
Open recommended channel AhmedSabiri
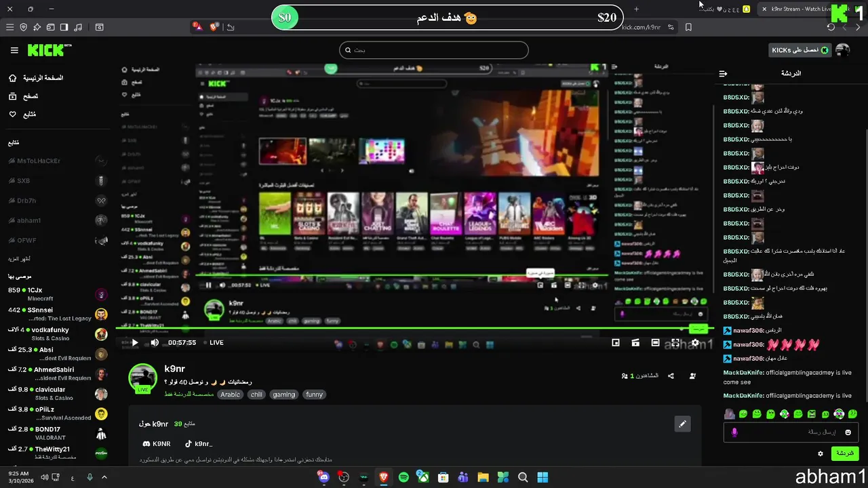pos(57,373)
